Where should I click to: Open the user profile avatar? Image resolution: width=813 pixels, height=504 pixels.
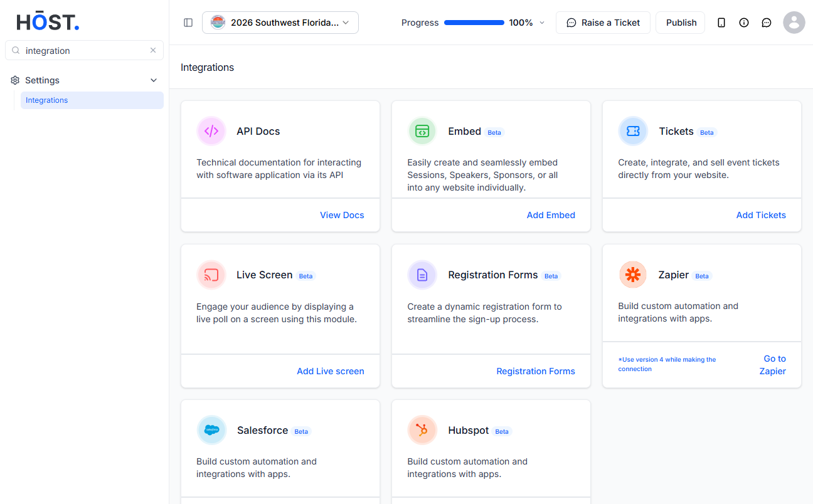point(794,23)
